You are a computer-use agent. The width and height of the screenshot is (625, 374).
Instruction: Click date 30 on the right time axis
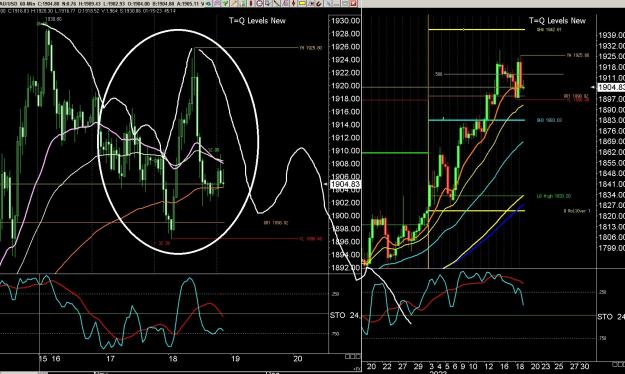click(x=584, y=366)
